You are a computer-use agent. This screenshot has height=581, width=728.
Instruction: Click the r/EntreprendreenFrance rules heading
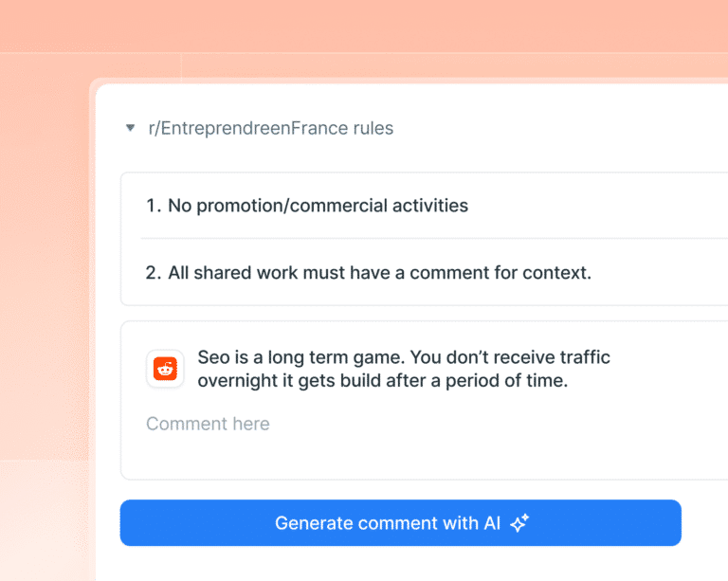pos(271,128)
